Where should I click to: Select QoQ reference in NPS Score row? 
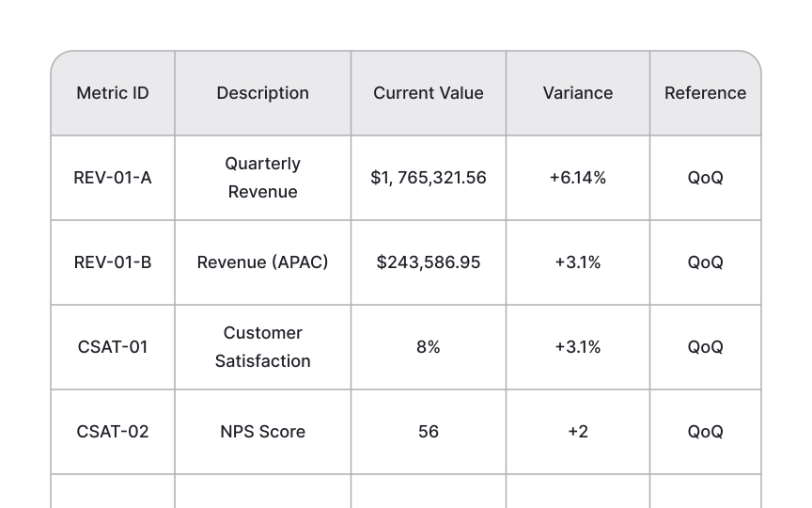point(705,431)
